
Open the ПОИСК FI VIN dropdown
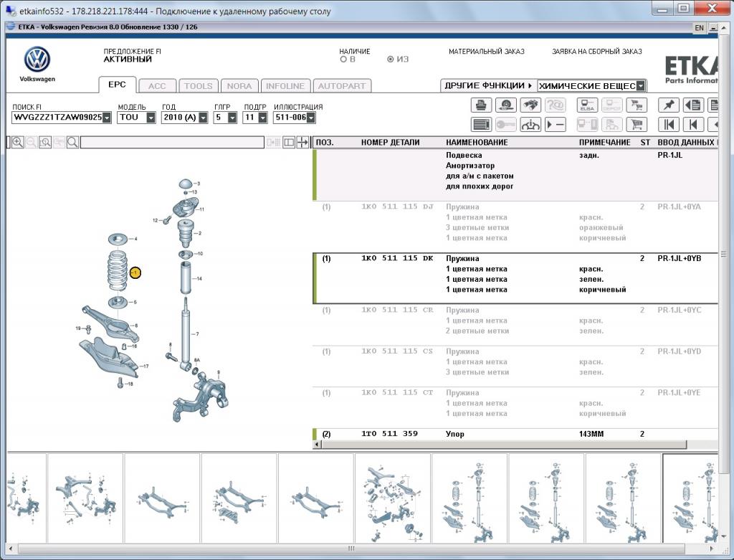coord(108,118)
